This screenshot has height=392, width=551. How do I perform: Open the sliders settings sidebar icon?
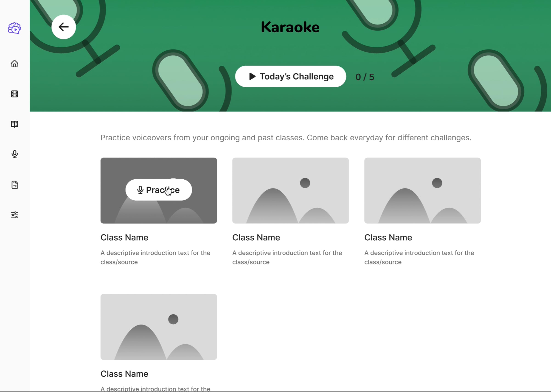tap(14, 215)
